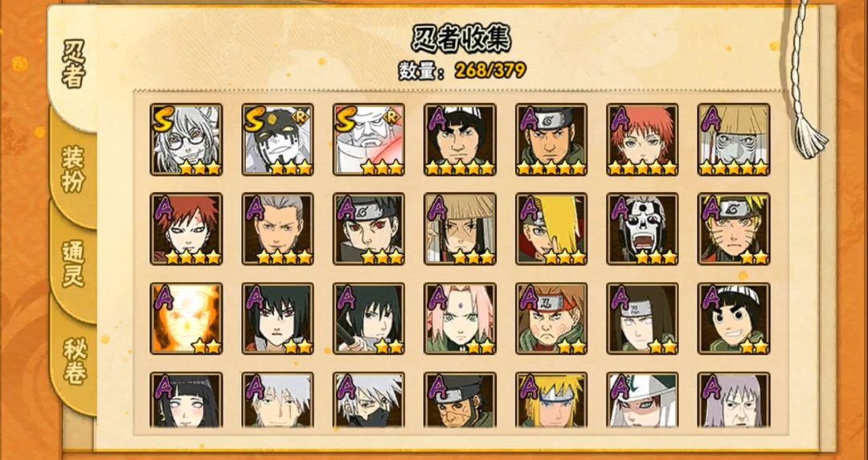868x460 pixels.
Task: Select pink-haired Sakura two-star card
Action: coord(460,318)
